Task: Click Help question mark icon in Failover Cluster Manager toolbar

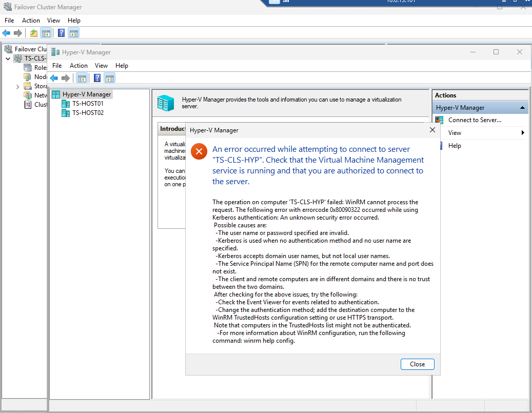Action: (x=61, y=33)
